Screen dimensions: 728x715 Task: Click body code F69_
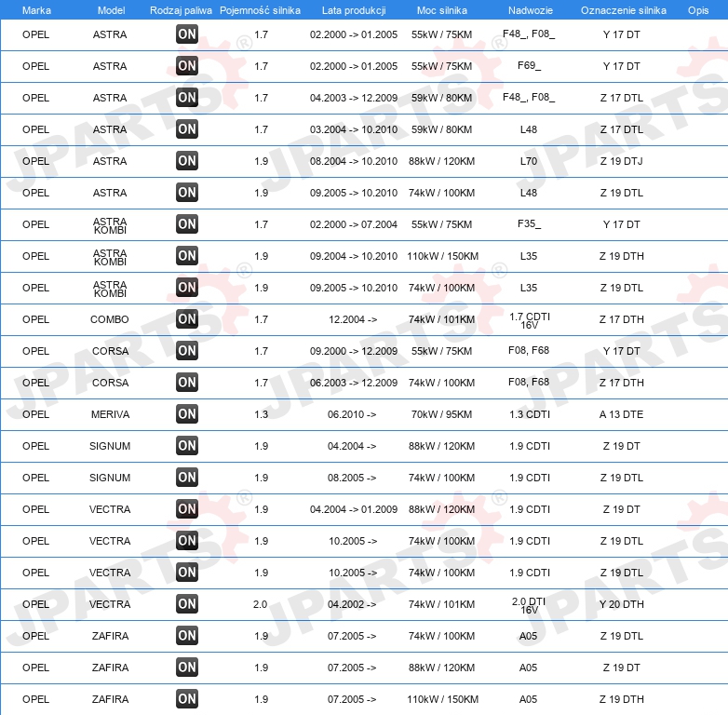click(x=529, y=65)
